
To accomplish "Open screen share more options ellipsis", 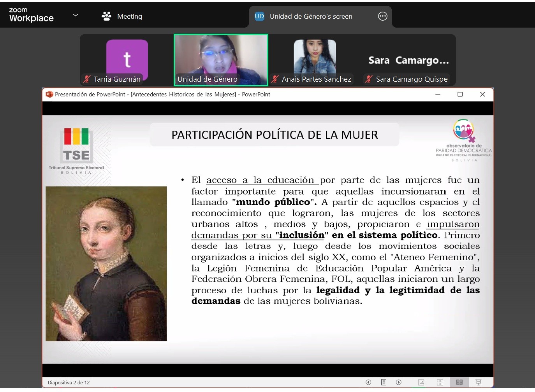I will 382,16.
